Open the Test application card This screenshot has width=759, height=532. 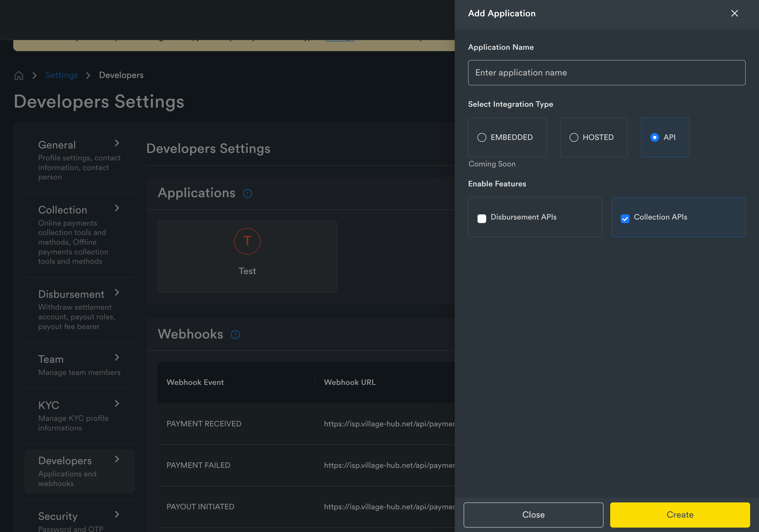tap(247, 257)
